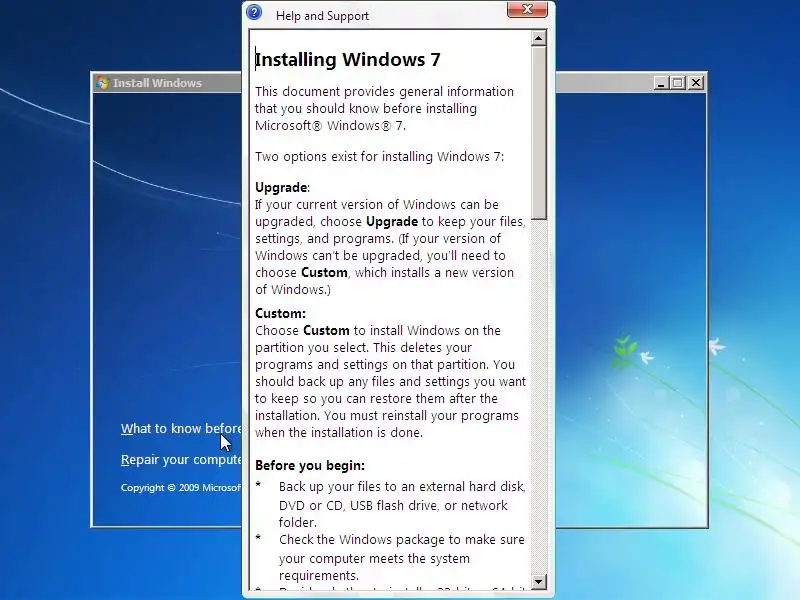Click the 'What to know before' link

click(x=181, y=429)
